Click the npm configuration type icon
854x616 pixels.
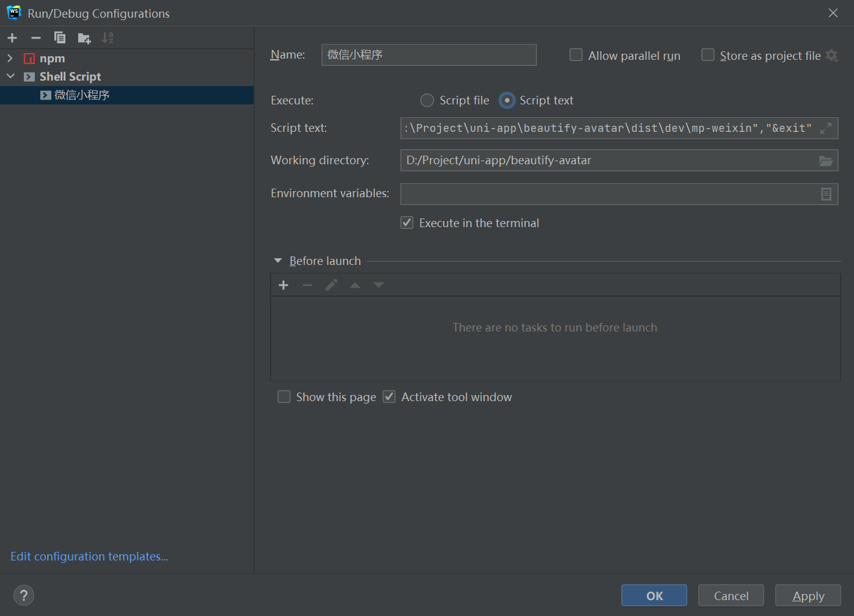coord(29,59)
